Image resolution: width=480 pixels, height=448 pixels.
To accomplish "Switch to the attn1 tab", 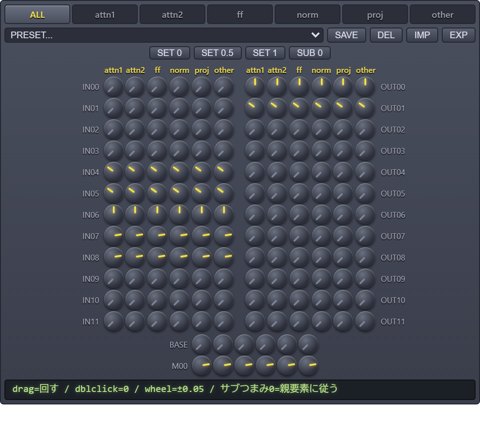I will coord(105,14).
